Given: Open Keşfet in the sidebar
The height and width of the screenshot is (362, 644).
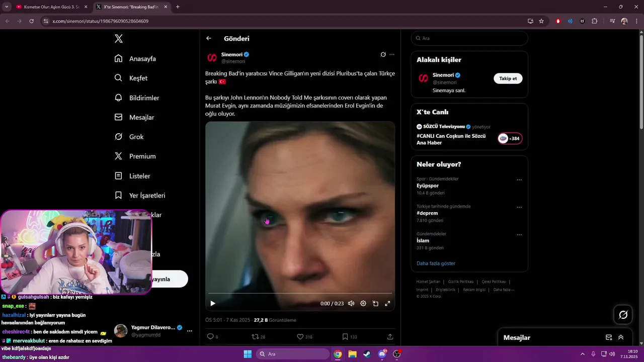Looking at the screenshot, I should coord(131,78).
